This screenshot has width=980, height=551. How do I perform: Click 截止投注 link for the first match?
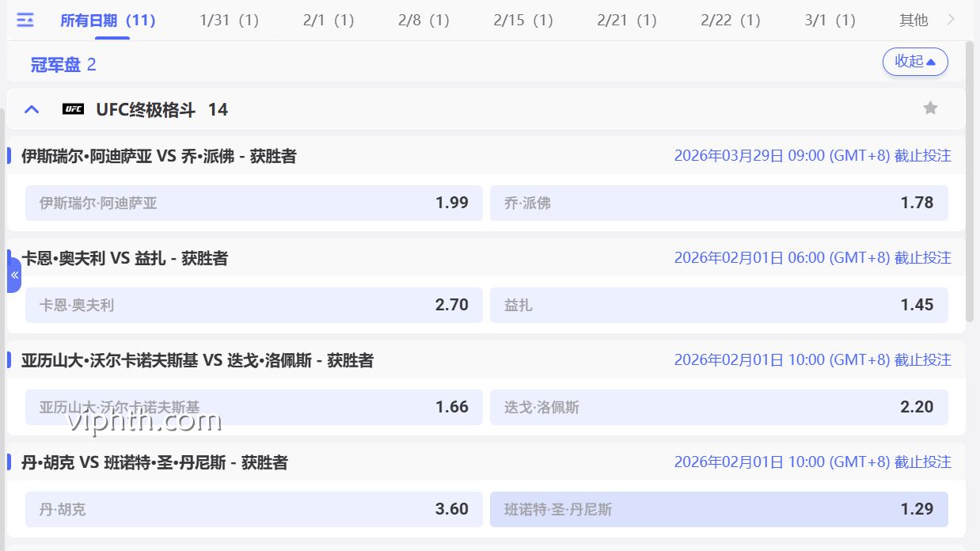point(925,156)
